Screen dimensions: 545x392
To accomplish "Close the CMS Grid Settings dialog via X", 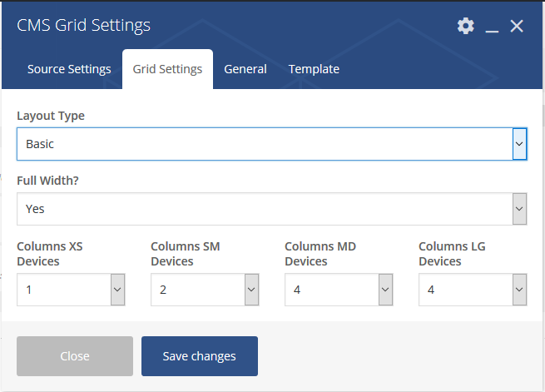I will point(517,26).
